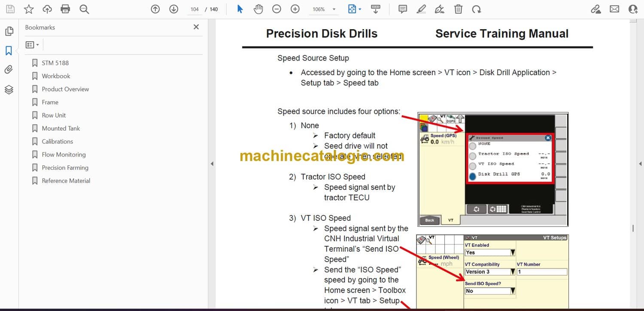Open the Attachments paperclip panel

click(9, 70)
